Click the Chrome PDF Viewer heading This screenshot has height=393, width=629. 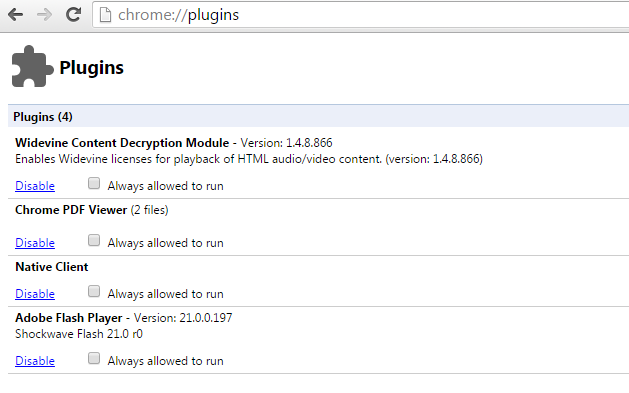[x=71, y=210]
